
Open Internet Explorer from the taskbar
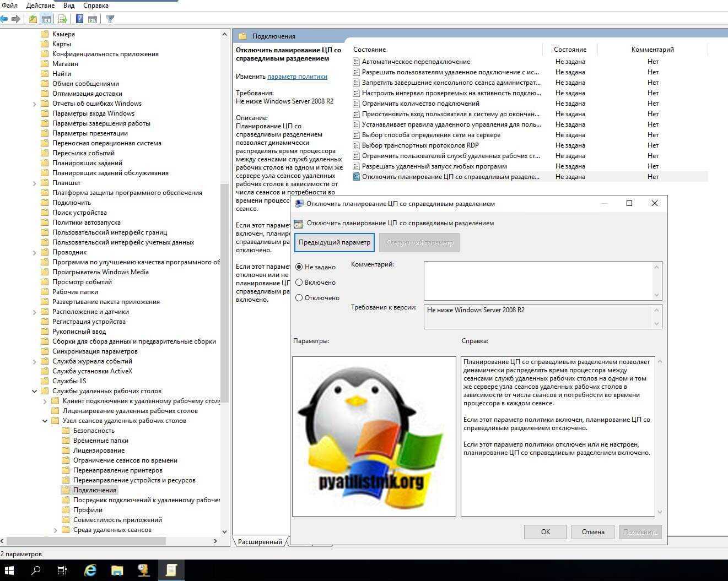(90, 570)
